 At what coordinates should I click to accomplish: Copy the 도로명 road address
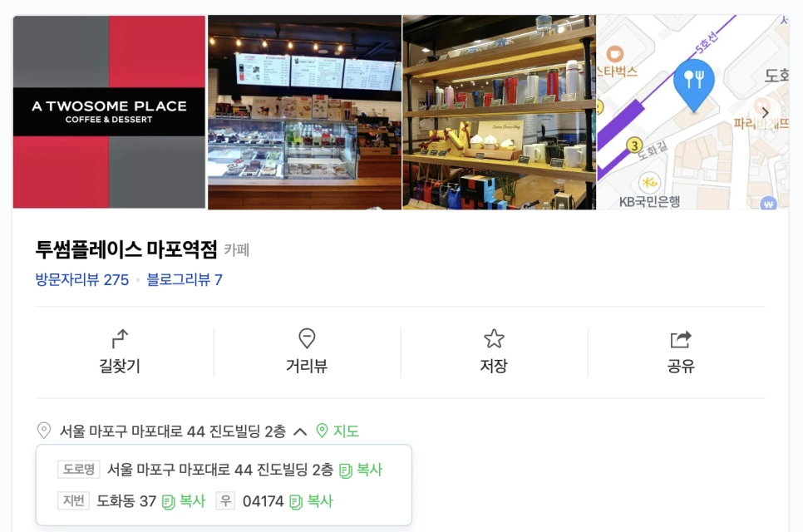point(361,470)
